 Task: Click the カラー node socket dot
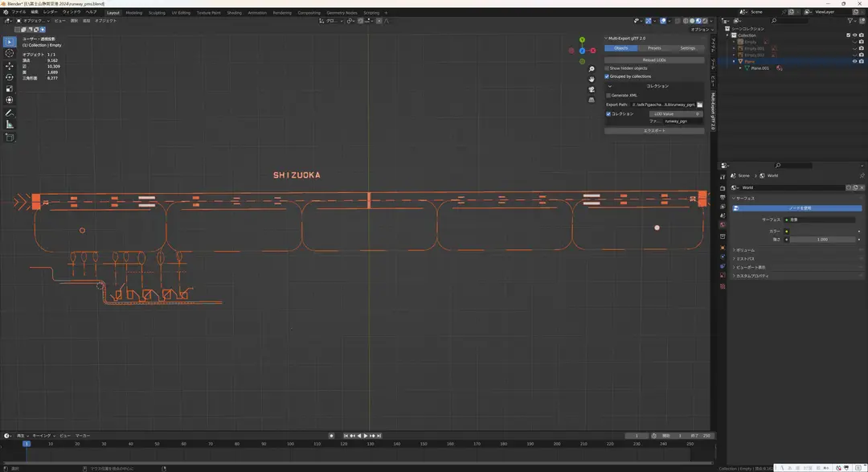pyautogui.click(x=787, y=232)
